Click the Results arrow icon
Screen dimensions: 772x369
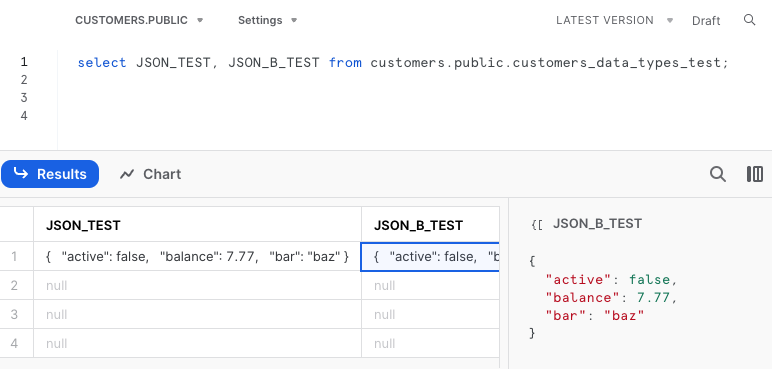[x=21, y=173]
